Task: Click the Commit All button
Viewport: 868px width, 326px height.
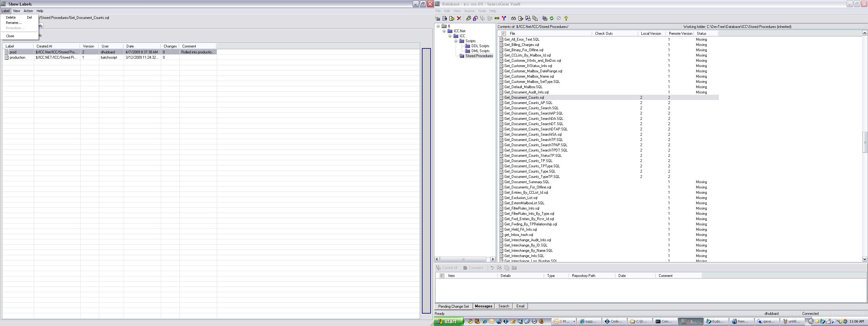Action: coord(447,268)
